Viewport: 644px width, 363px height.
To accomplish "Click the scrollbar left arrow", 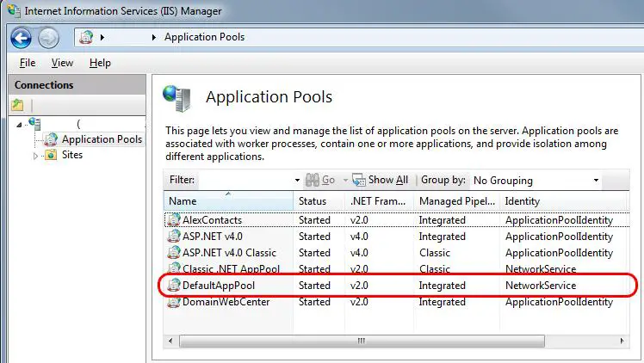I will click(x=170, y=341).
